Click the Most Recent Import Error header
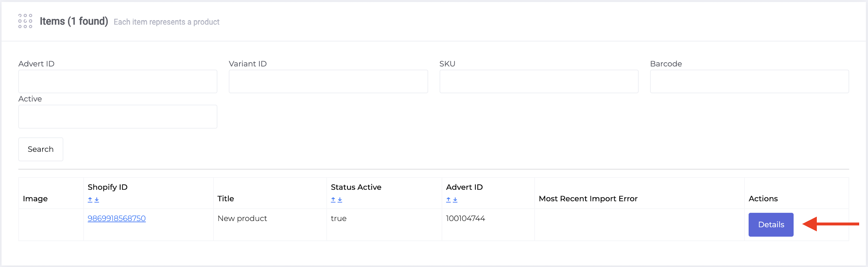The height and width of the screenshot is (267, 868). [x=588, y=198]
